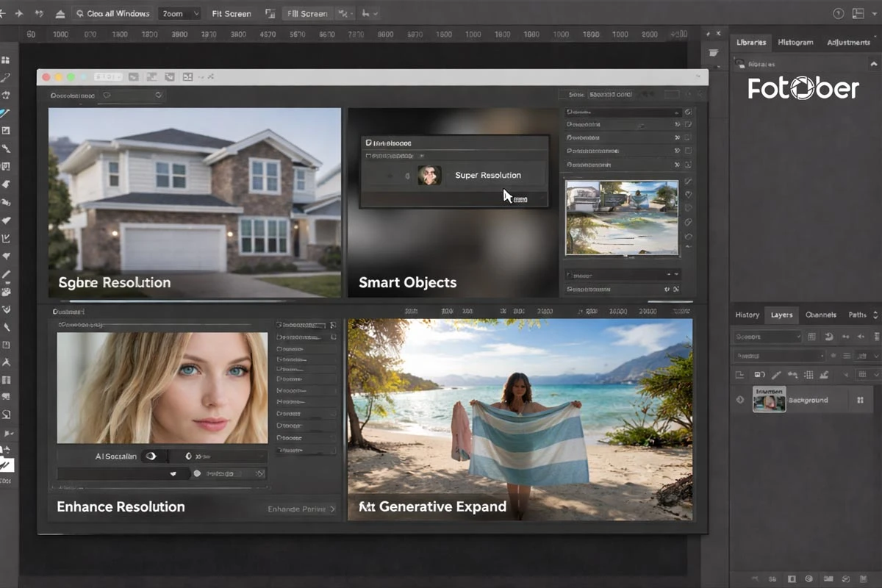The image size is (882, 588).
Task: Open the blend mode dropdown in the Layers panel
Action: [767, 337]
